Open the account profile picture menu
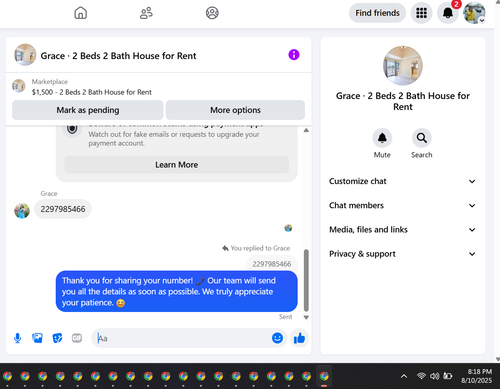This screenshot has width=500, height=389. pyautogui.click(x=474, y=13)
